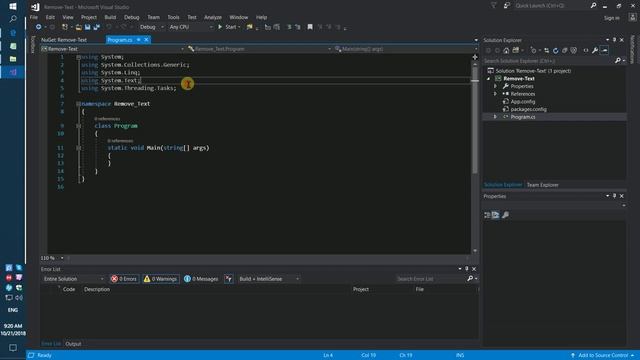Click the Refresh icon in Solution Explorer
The width and height of the screenshot is (640, 360).
[556, 50]
